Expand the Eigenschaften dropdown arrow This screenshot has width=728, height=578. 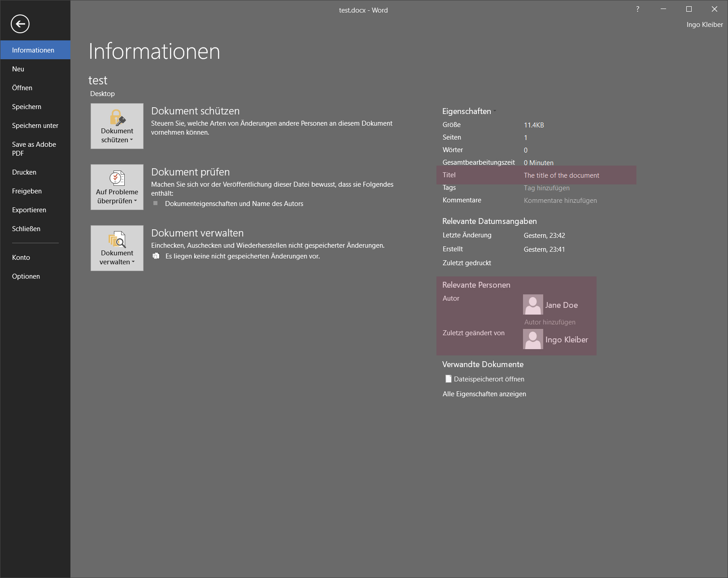495,111
